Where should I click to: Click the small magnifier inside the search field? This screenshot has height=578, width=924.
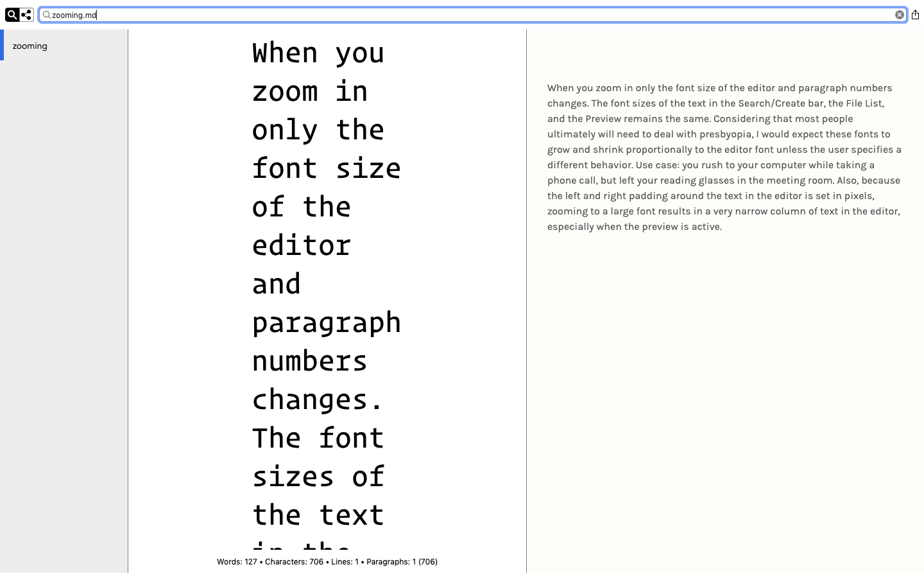(46, 15)
